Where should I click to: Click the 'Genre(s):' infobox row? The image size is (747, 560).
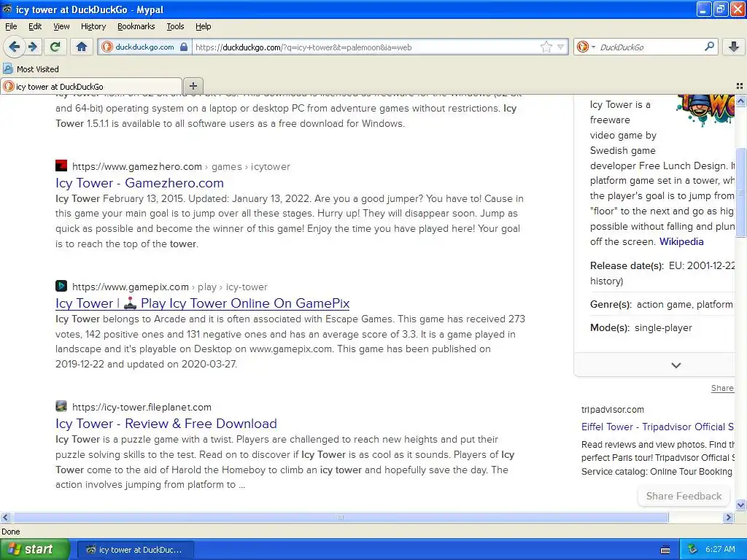pyautogui.click(x=662, y=304)
